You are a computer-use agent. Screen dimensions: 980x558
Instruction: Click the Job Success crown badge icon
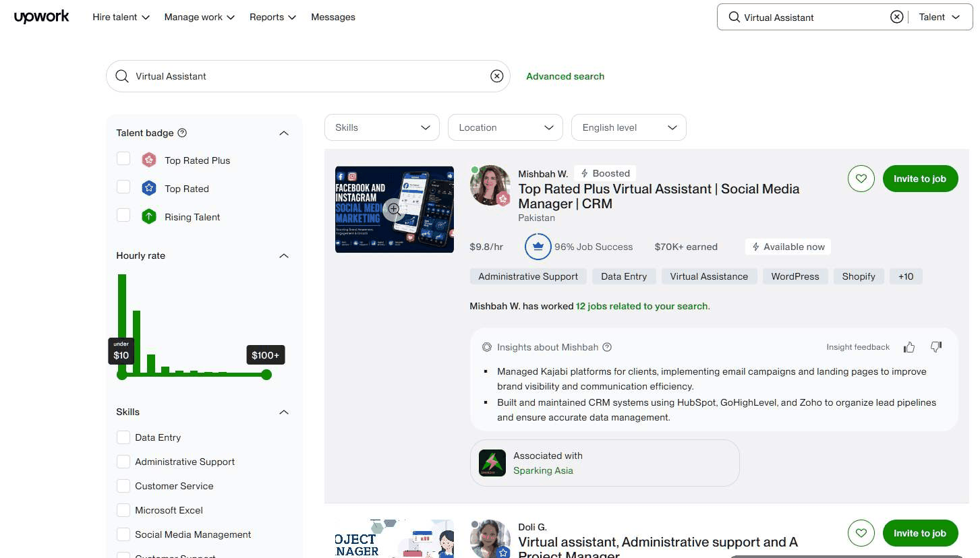pyautogui.click(x=538, y=247)
